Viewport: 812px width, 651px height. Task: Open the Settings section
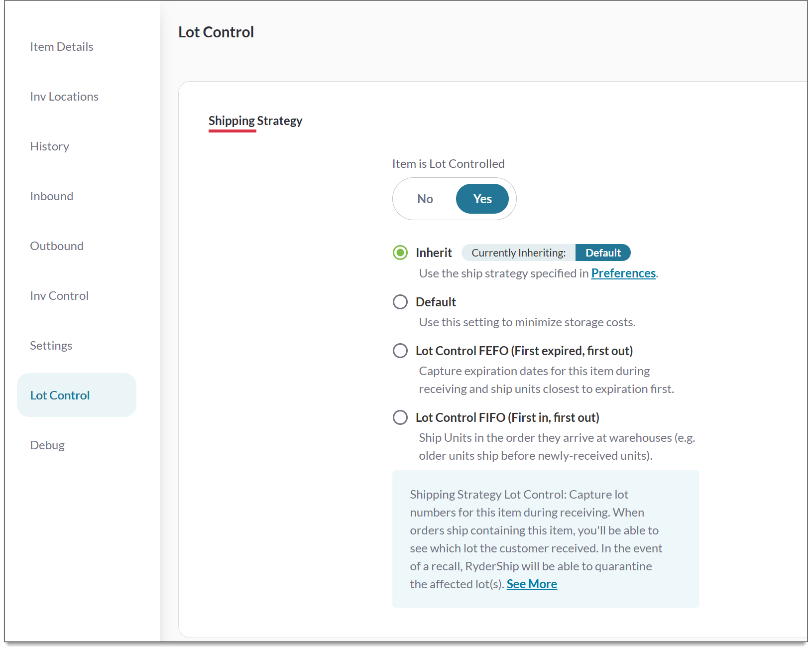[50, 345]
